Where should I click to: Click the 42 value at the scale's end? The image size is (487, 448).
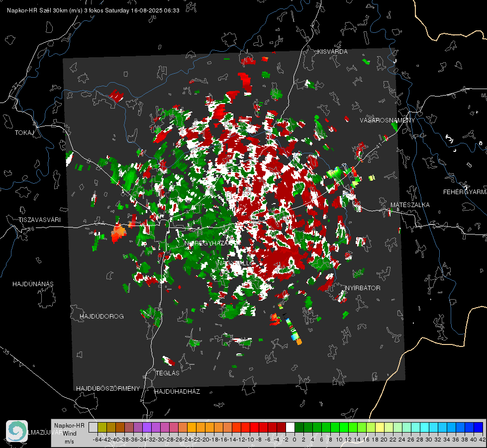click(483, 440)
